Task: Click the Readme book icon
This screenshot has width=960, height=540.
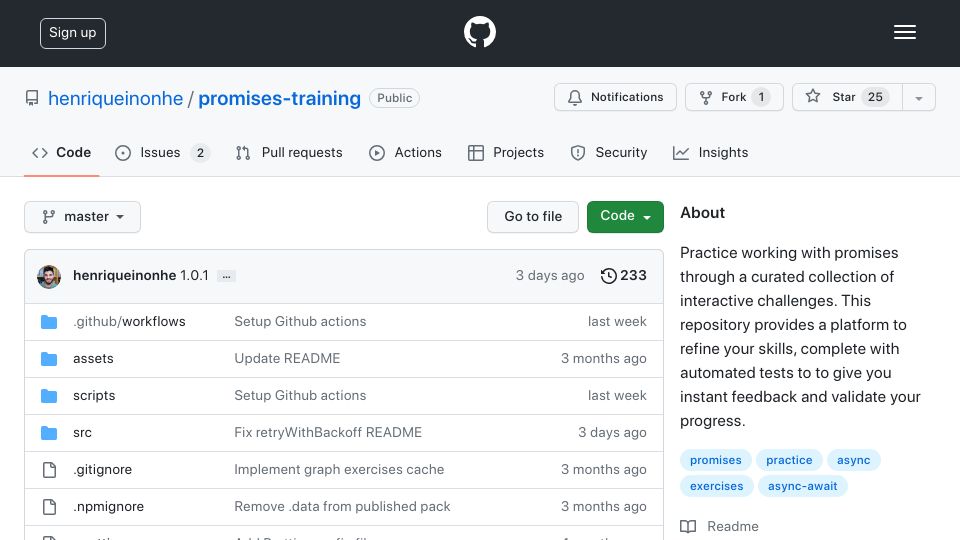Action: coord(688,527)
